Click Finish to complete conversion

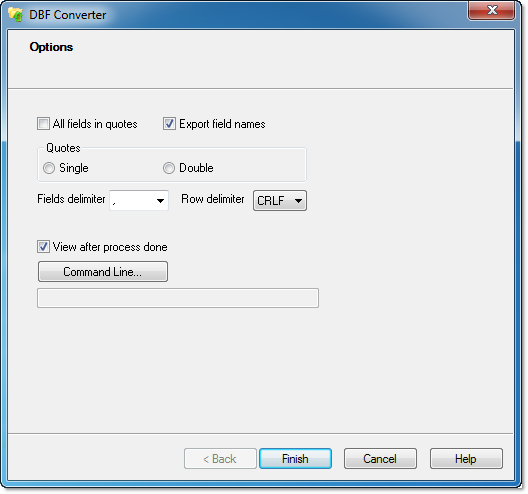(295, 458)
